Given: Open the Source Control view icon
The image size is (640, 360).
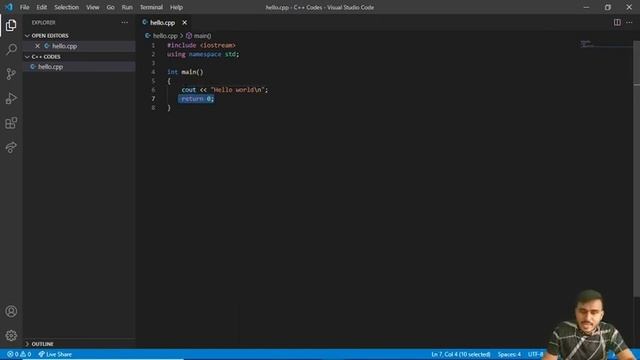Looking at the screenshot, I should coord(11,74).
